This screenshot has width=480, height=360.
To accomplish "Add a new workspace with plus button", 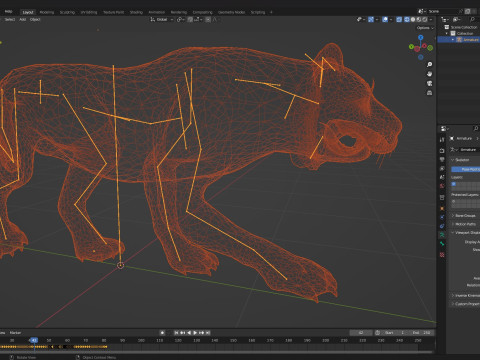I will [271, 12].
